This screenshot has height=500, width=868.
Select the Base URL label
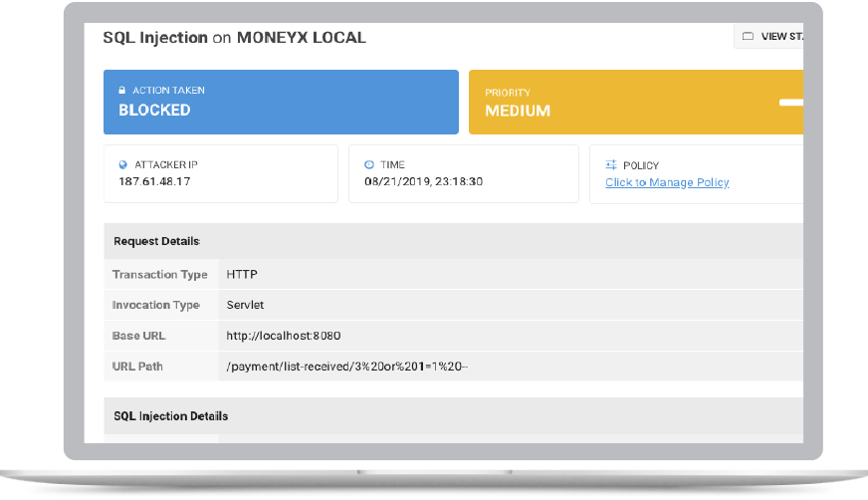click(x=139, y=336)
